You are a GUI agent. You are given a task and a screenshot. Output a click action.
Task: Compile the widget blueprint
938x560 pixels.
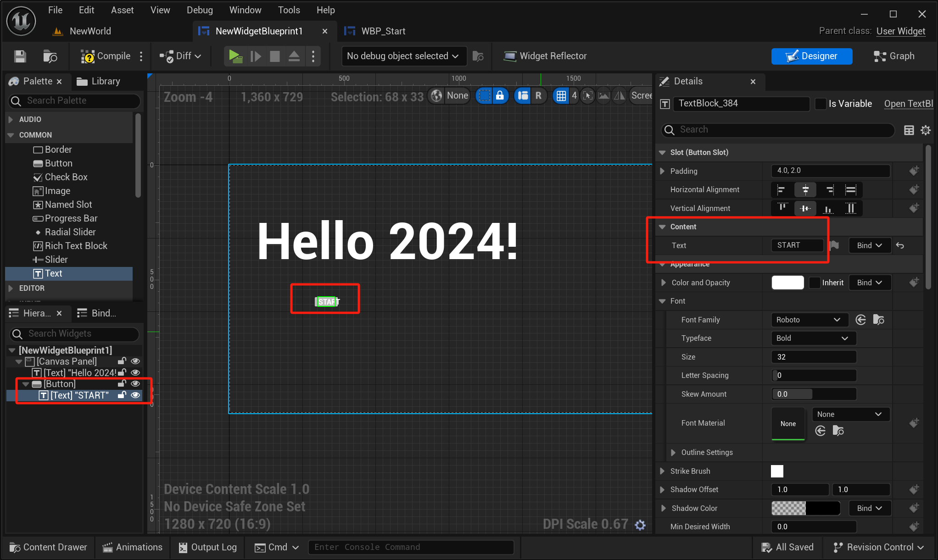coord(106,56)
